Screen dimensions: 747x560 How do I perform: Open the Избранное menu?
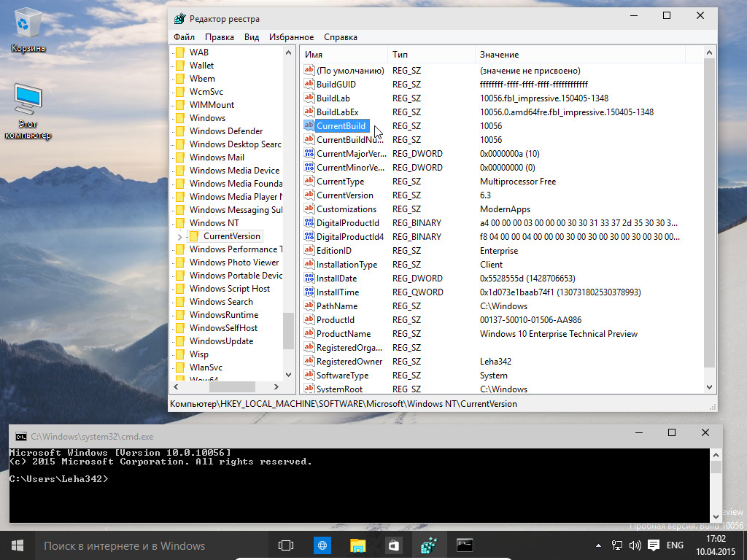tap(291, 37)
